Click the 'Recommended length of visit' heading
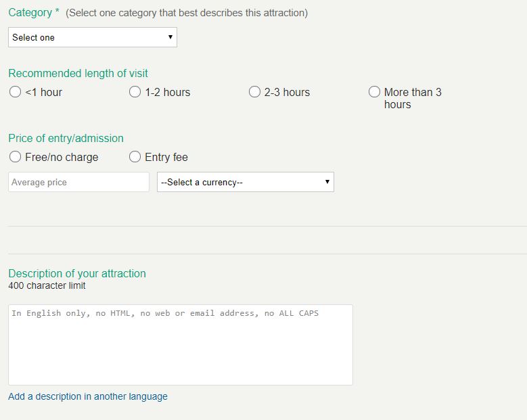 pos(78,73)
